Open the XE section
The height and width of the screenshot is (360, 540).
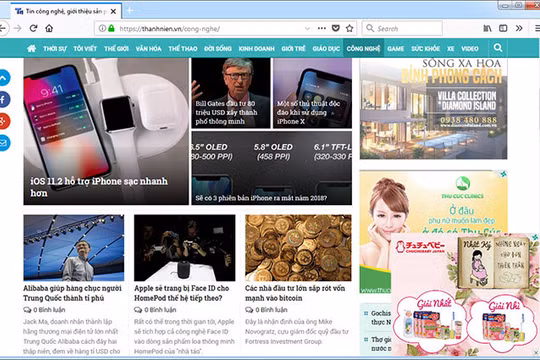[x=450, y=49]
